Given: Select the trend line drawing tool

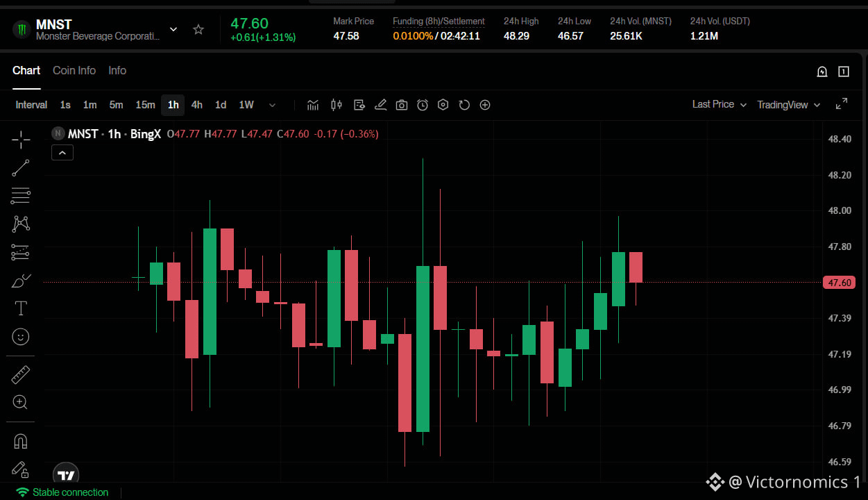Looking at the screenshot, I should coord(21,168).
